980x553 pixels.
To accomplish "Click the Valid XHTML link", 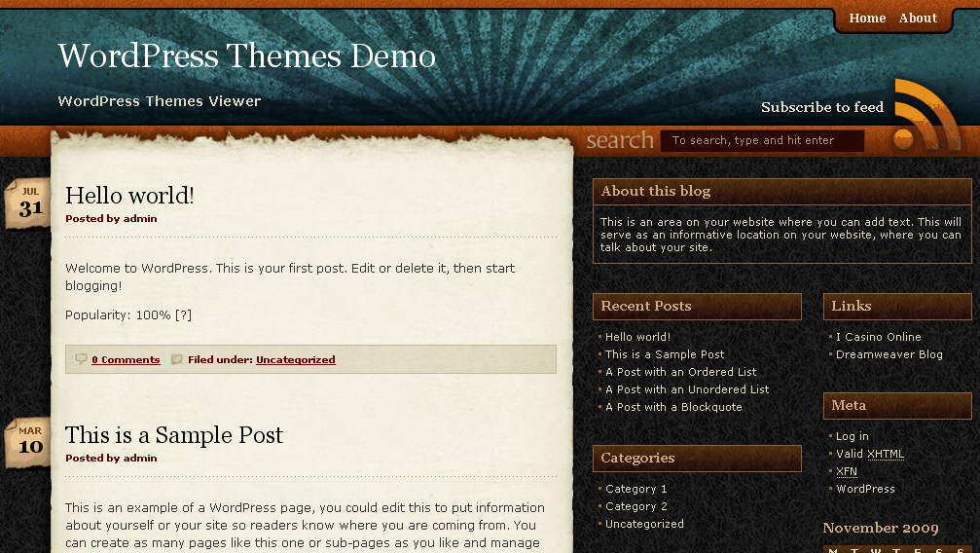I will tap(870, 454).
